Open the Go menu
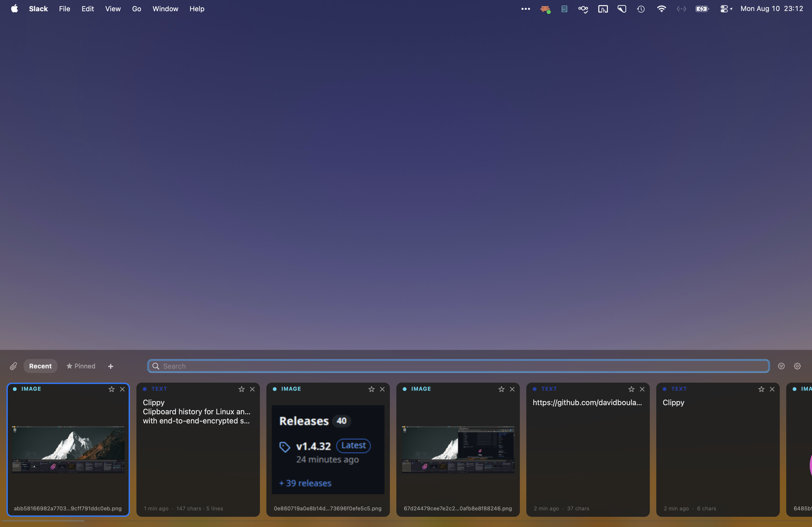 [136, 9]
